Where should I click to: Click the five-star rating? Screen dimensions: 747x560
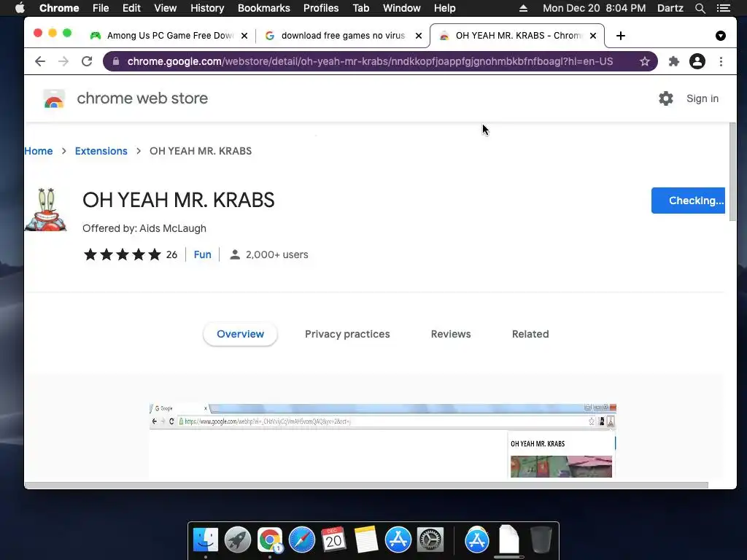[123, 254]
